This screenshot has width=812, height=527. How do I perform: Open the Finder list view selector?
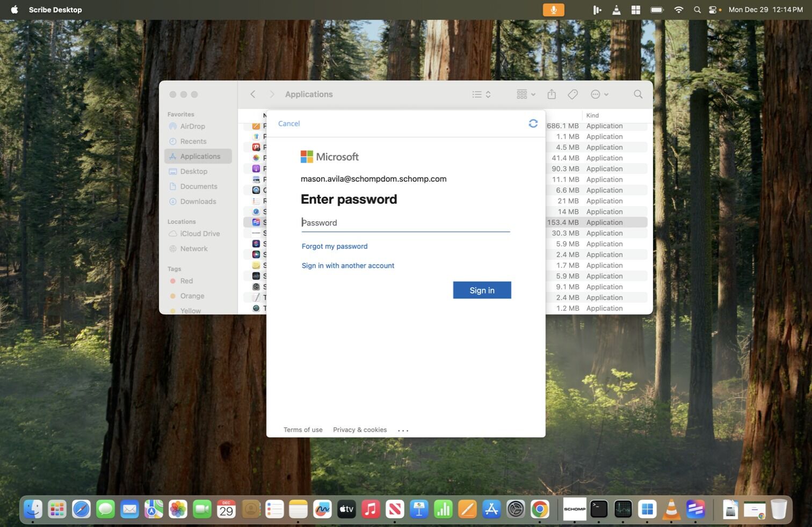pos(482,94)
